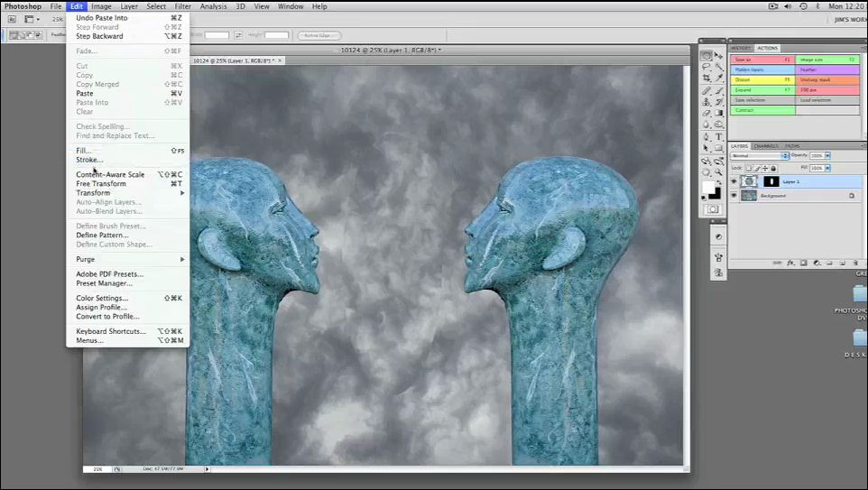The height and width of the screenshot is (490, 868).
Task: Choose Free Transform from Edit menu
Action: coord(129,183)
